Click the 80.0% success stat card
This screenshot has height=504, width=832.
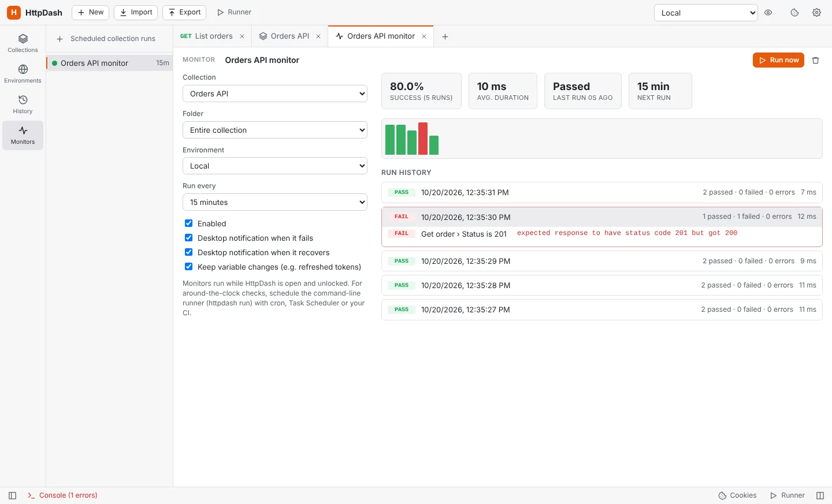tap(421, 91)
